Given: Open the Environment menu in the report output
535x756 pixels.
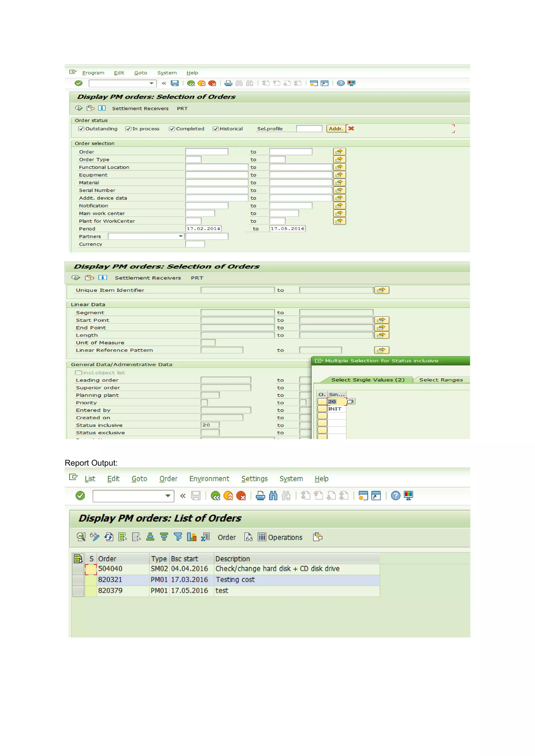Looking at the screenshot, I should [x=209, y=479].
